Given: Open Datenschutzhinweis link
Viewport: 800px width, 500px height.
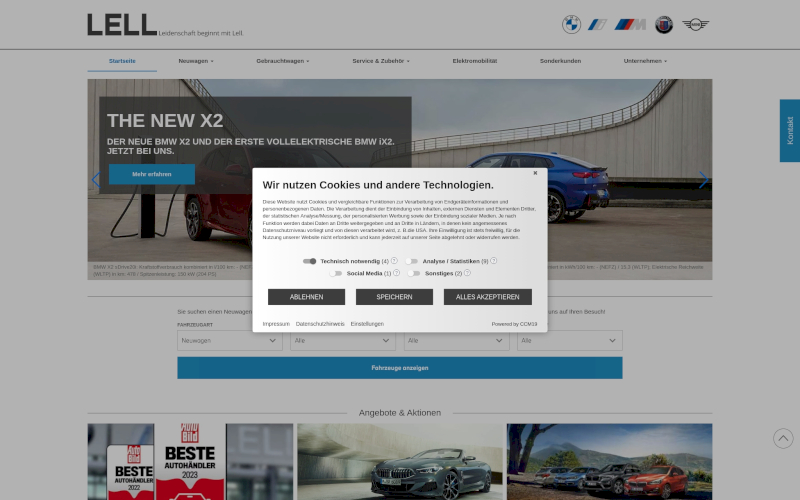Looking at the screenshot, I should [320, 324].
